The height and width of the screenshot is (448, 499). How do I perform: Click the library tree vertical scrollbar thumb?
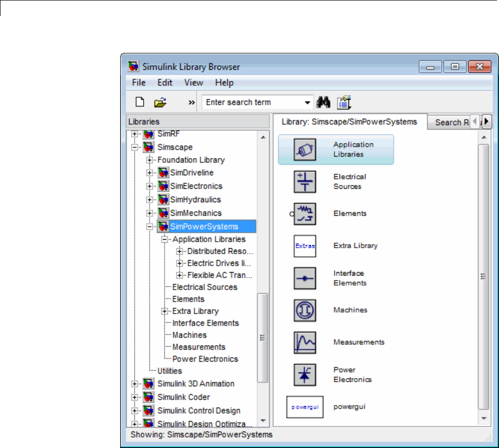coord(263,338)
